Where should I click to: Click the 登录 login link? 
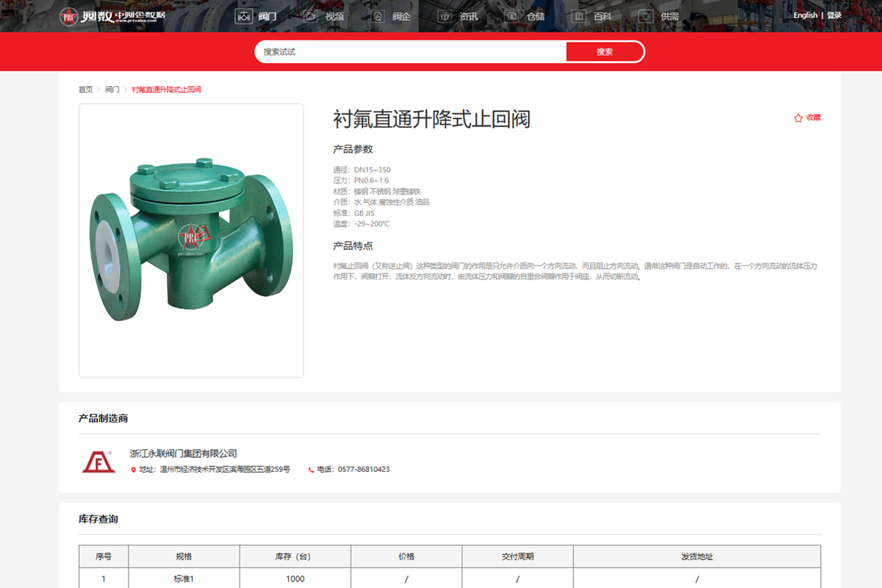pyautogui.click(x=834, y=15)
